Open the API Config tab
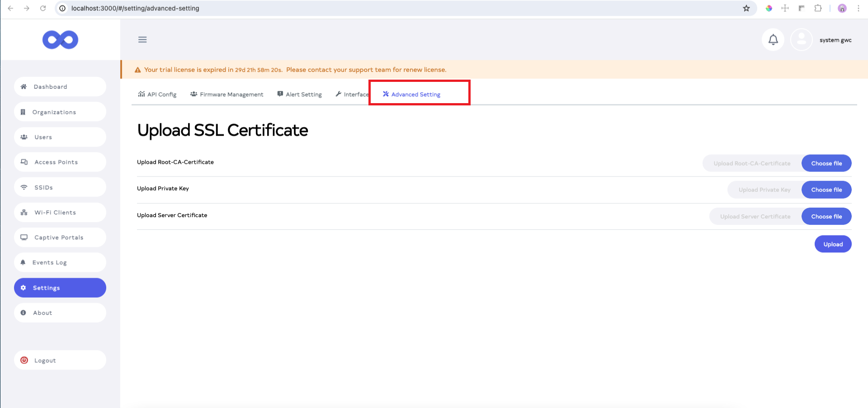The height and width of the screenshot is (408, 868). point(157,95)
